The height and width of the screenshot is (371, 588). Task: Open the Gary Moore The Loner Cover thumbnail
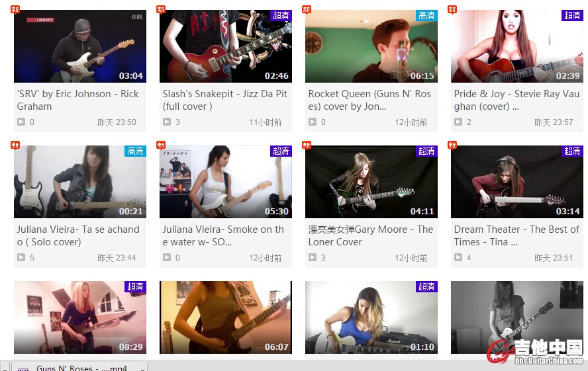(371, 182)
